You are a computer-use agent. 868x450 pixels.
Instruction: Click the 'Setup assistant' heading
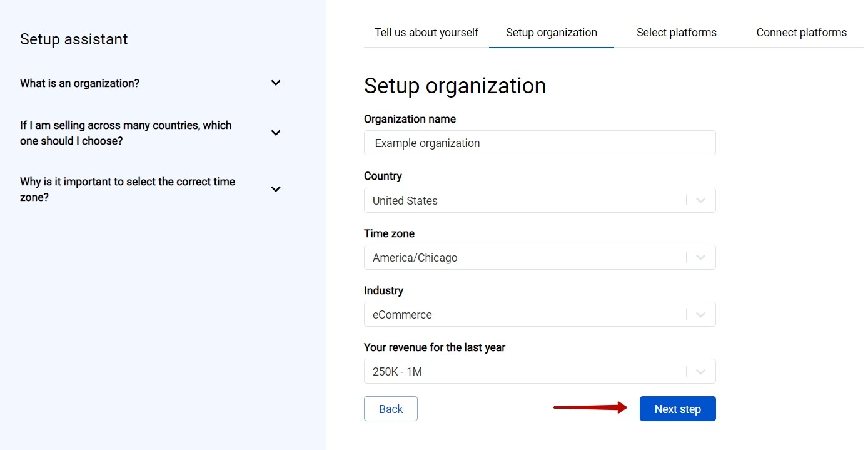pos(74,39)
